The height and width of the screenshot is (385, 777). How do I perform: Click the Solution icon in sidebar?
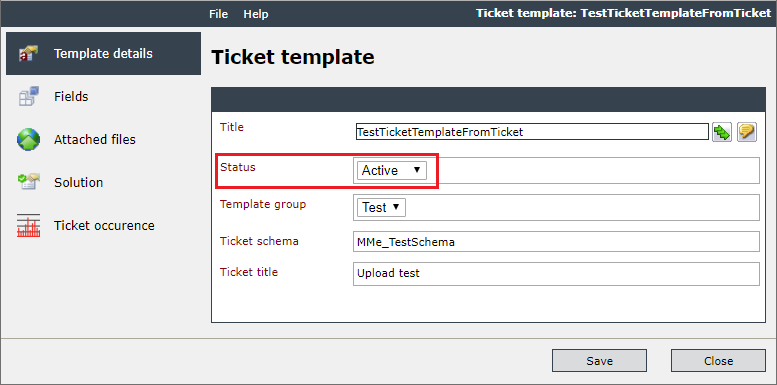(28, 182)
